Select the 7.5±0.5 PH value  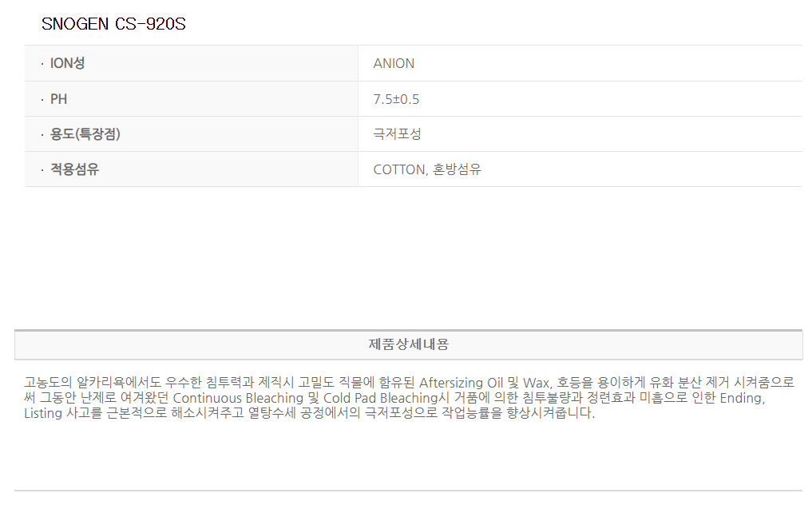click(x=396, y=99)
